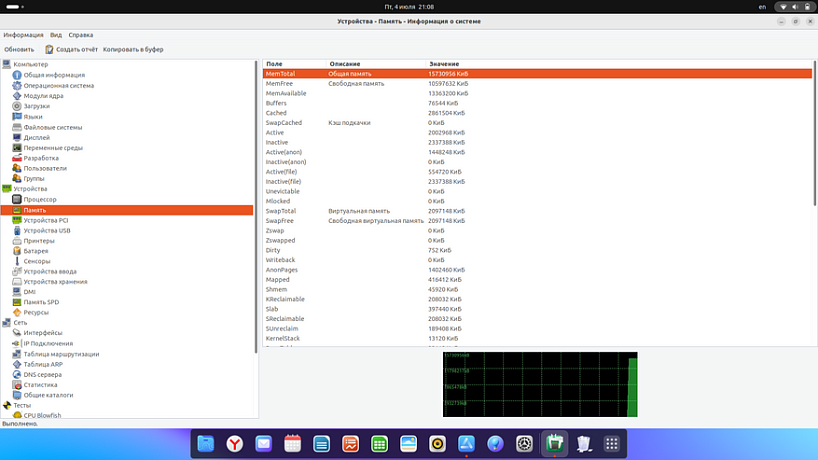Open the Устройства USB section
The height and width of the screenshot is (460, 818).
click(47, 230)
